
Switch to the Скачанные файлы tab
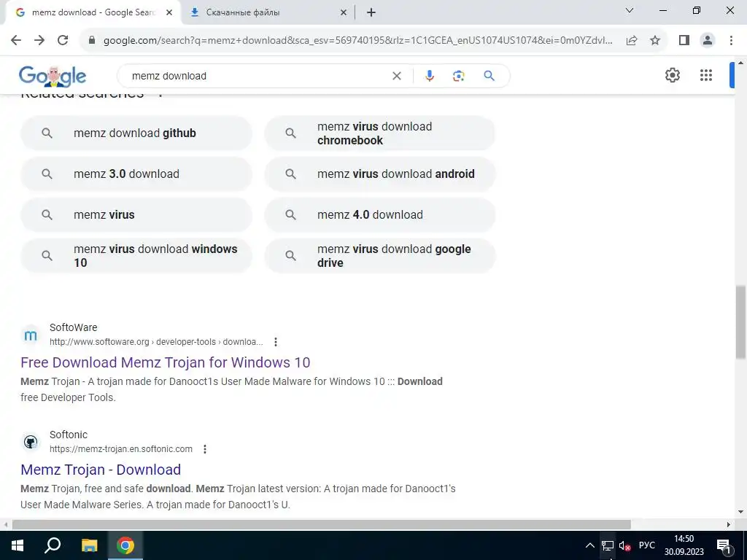click(268, 12)
